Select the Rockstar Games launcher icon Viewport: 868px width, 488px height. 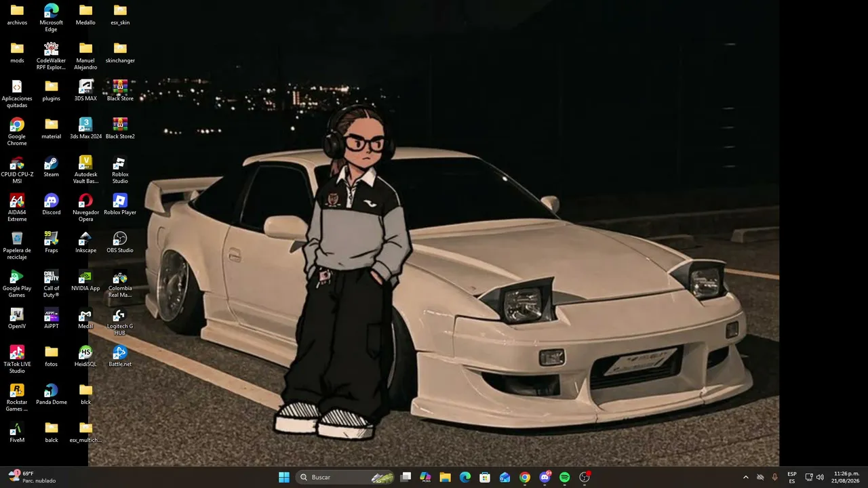(17, 397)
